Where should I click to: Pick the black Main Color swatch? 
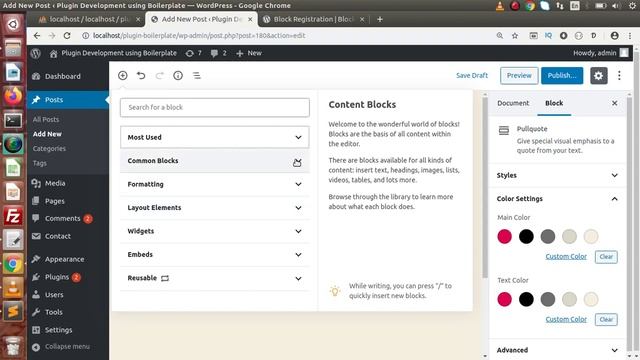[x=526, y=236]
